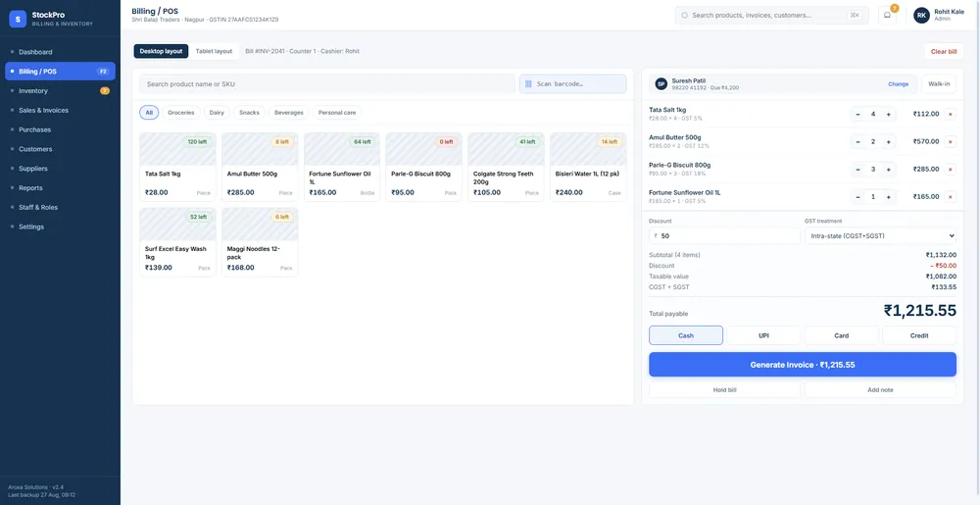Add Bisleri Water 1L product card
Screen dimensions: 980x505
pyautogui.click(x=588, y=167)
